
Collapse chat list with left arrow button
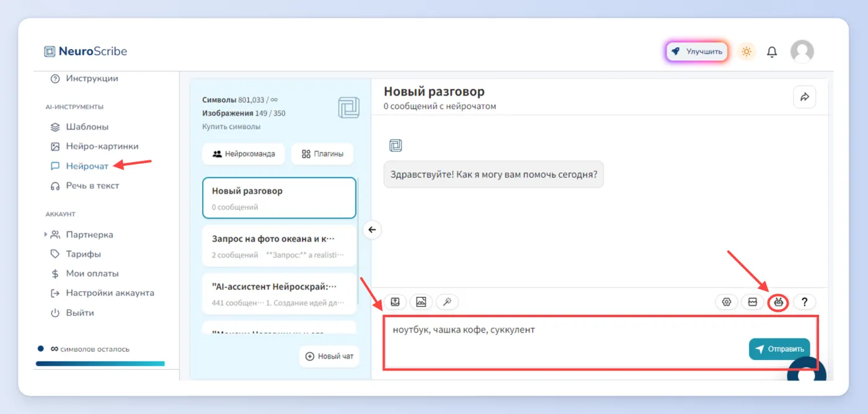click(372, 230)
